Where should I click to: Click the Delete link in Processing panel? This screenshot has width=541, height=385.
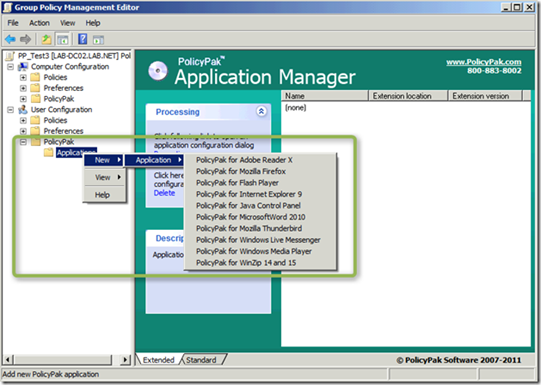tap(164, 193)
